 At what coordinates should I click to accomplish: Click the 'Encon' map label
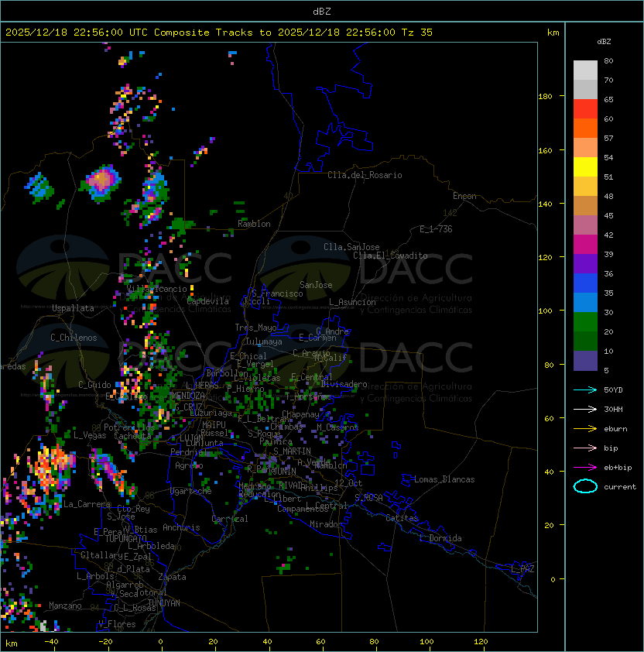pos(464,196)
